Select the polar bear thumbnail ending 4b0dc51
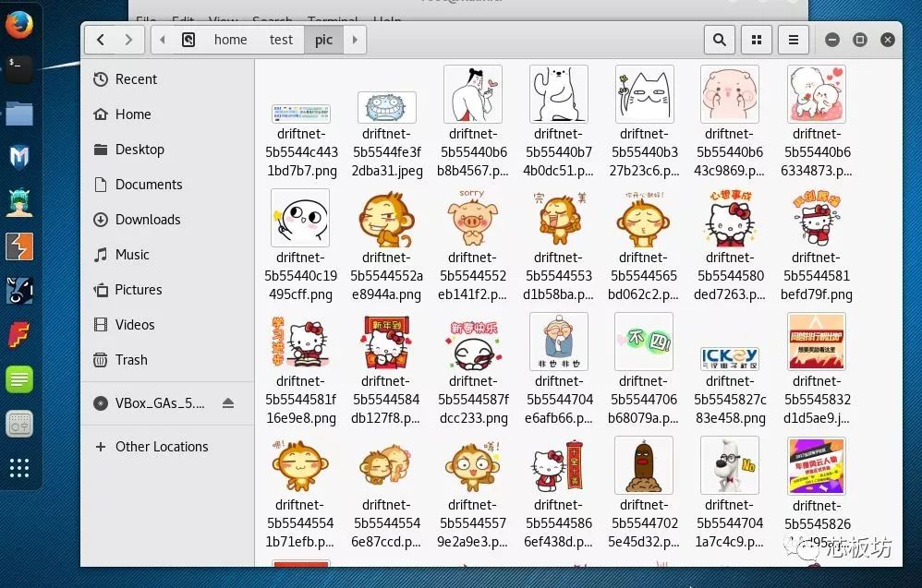Image resolution: width=922 pixels, height=588 pixels. [x=559, y=94]
